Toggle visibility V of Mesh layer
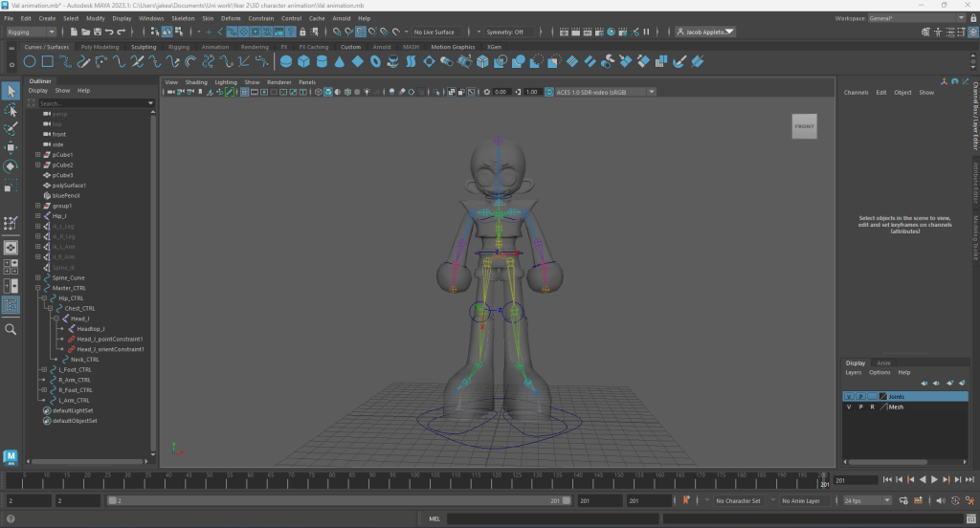The image size is (980, 528). coord(848,407)
